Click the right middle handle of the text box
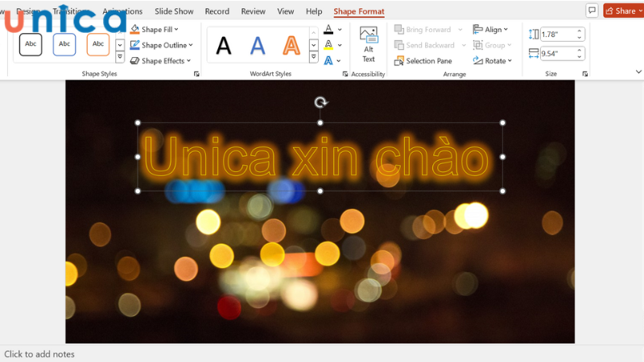 click(x=502, y=157)
